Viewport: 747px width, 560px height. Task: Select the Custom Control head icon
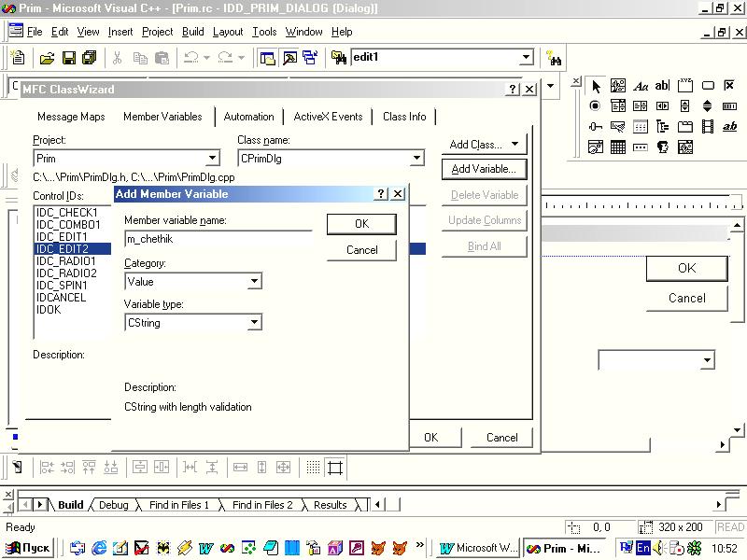tap(662, 147)
